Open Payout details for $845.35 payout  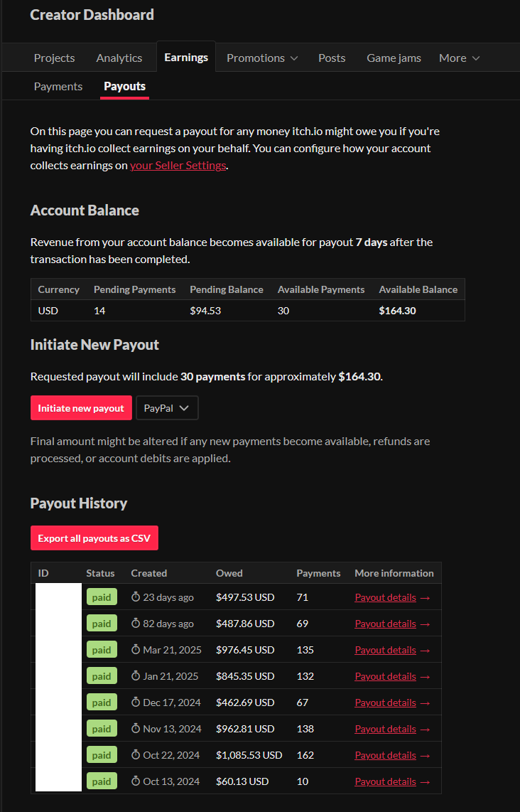[x=392, y=676]
